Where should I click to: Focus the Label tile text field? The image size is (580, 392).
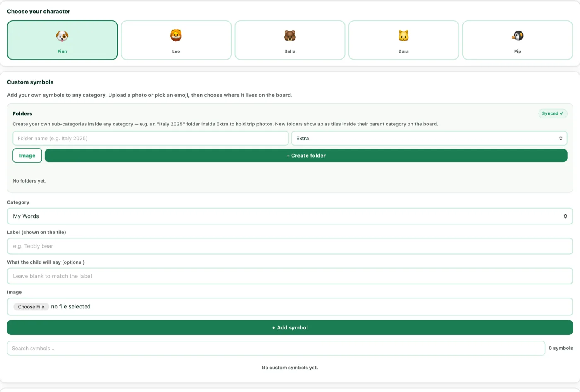(x=290, y=246)
